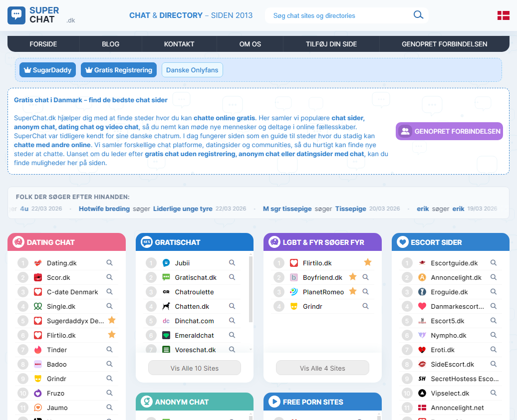Open the Dinchat.com link
Viewport: 517px width, 420px height.
(x=194, y=321)
